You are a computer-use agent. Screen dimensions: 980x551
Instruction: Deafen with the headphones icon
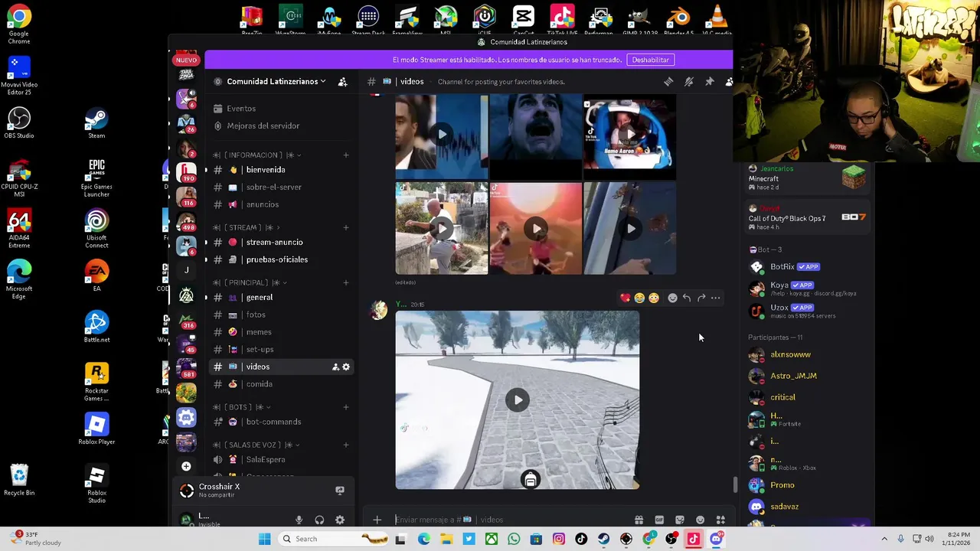pos(319,520)
